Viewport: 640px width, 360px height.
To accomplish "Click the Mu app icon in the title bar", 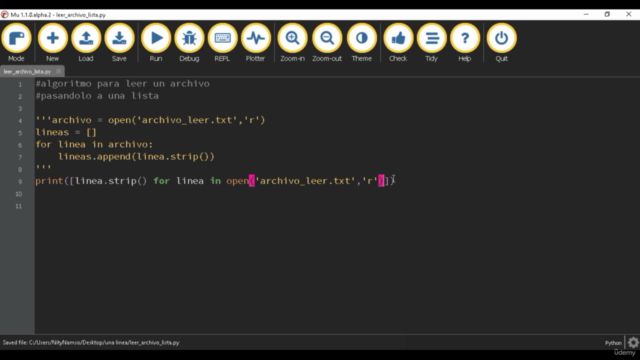I will click(4, 15).
